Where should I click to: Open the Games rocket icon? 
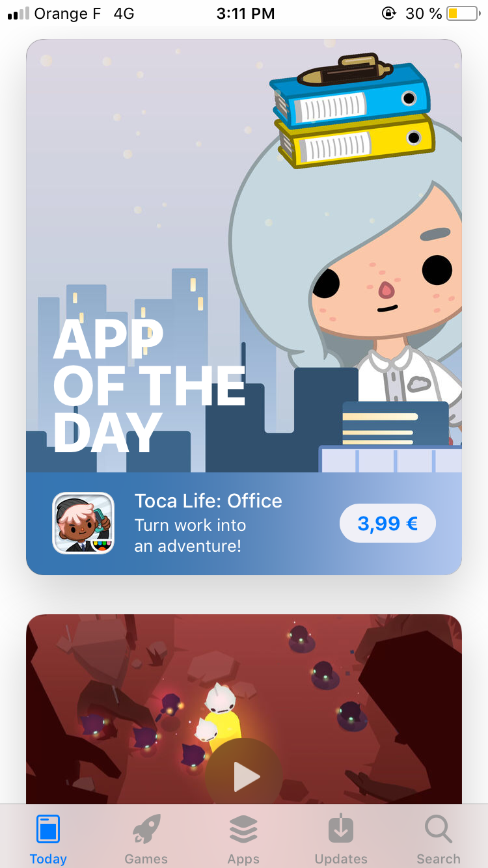[x=146, y=829]
